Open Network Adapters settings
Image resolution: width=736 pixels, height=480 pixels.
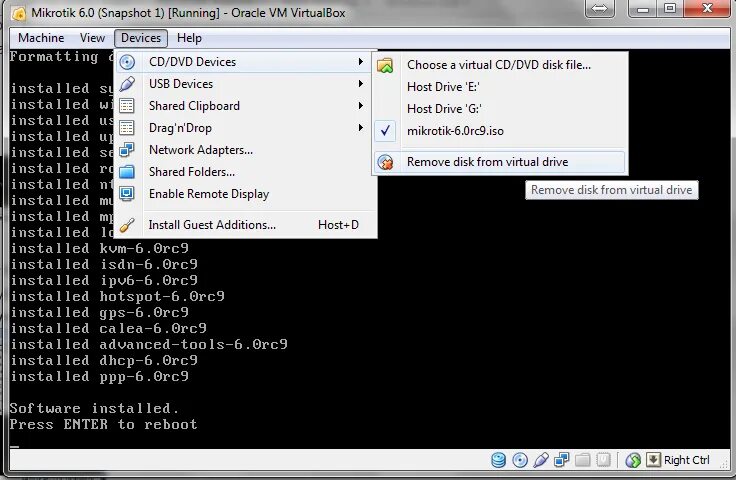[245, 150]
